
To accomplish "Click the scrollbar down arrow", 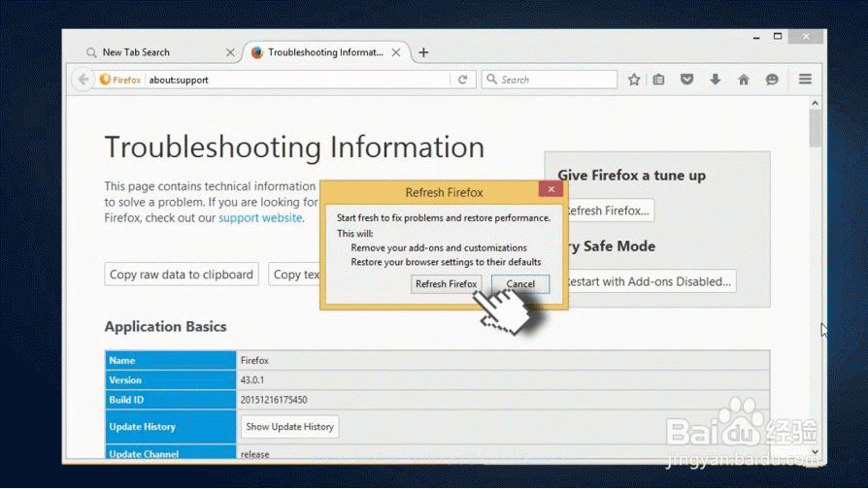I will coord(815,452).
